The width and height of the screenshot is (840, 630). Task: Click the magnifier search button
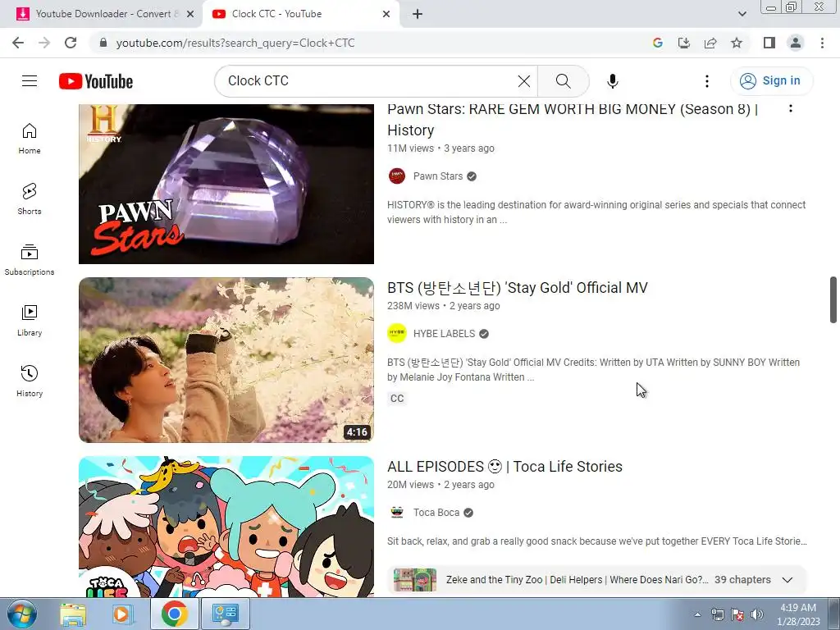[563, 81]
